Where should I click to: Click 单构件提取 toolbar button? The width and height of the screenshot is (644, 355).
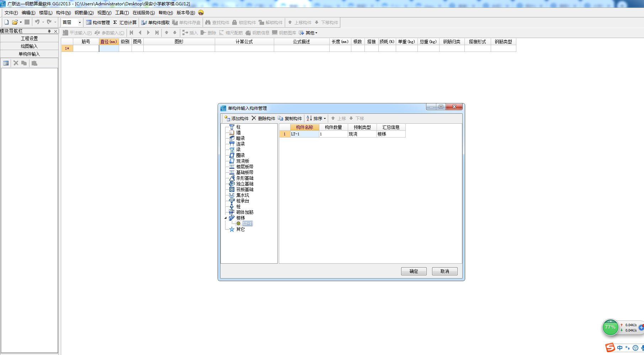coord(155,22)
